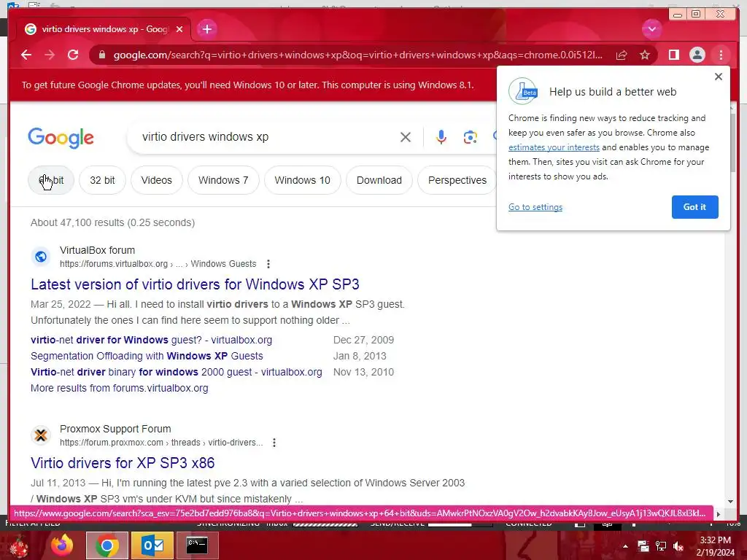Open Segmentation Offloading with Windows XP Guests
Screen dimensions: 747x560
tap(147, 356)
